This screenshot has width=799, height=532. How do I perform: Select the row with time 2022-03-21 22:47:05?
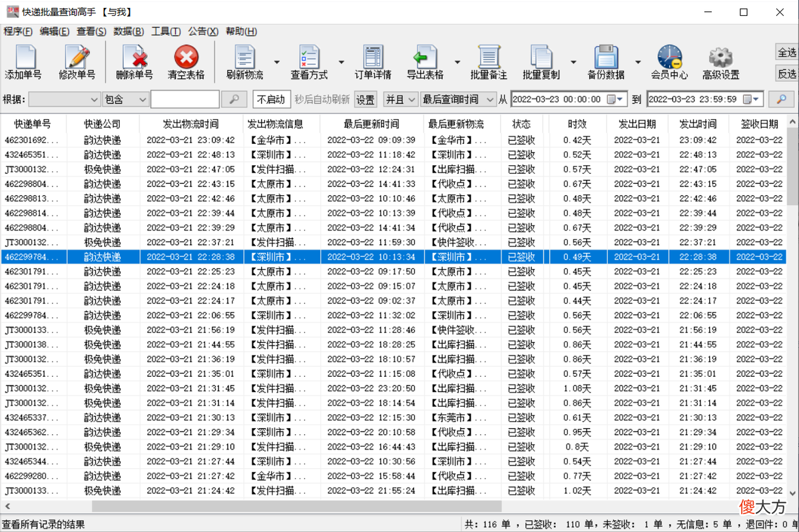tap(393, 169)
